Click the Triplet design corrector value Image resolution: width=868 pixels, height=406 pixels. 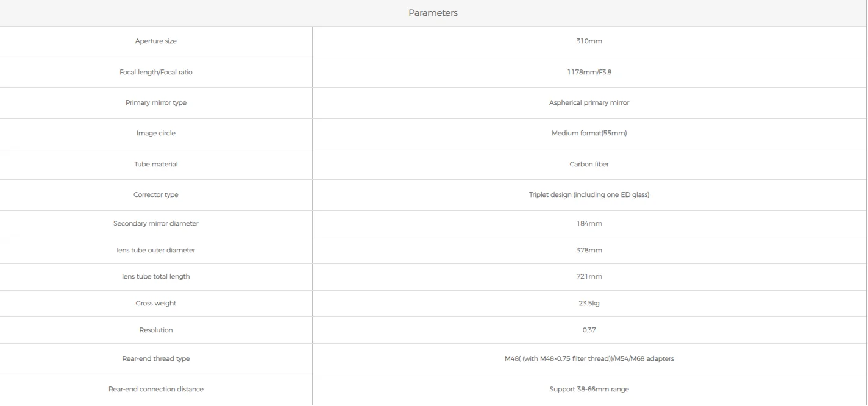click(x=589, y=195)
